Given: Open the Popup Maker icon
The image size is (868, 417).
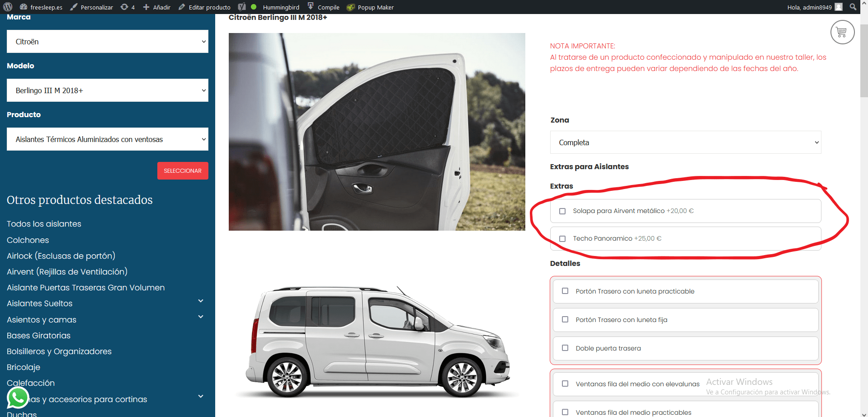Looking at the screenshot, I should (x=350, y=7).
